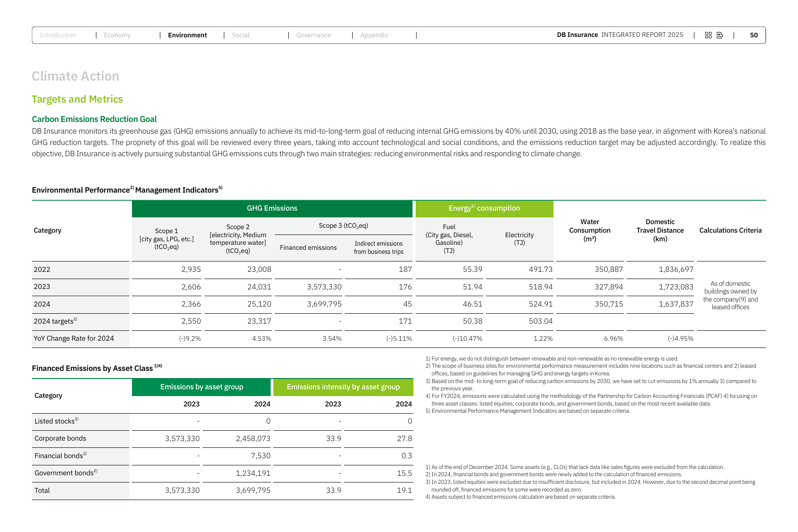Open the Economy section tab
Viewport: 798px width, 532px height.
(117, 35)
